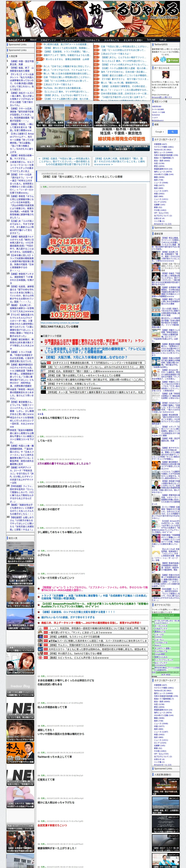Open the -ACR WEB- ranking link

[x=166, y=675]
